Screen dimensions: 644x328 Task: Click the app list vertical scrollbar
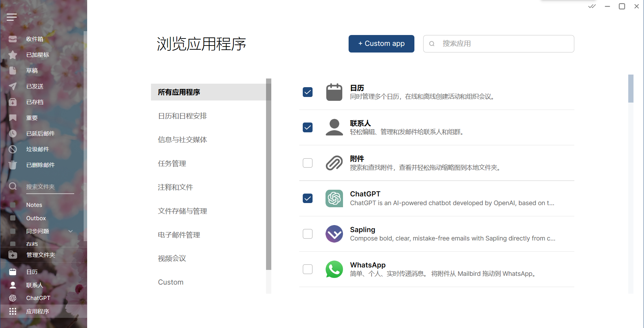631,89
